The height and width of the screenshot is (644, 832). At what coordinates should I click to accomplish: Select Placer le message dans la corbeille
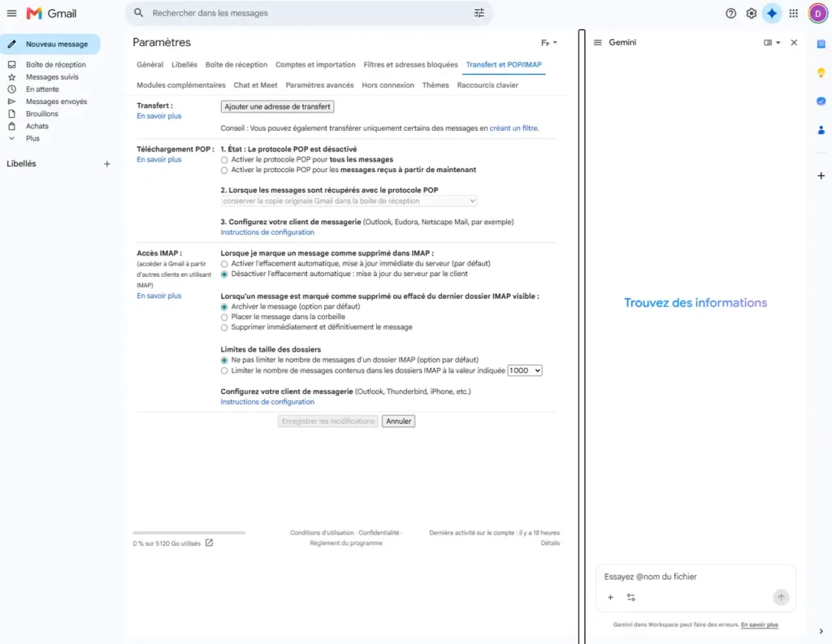coord(224,318)
